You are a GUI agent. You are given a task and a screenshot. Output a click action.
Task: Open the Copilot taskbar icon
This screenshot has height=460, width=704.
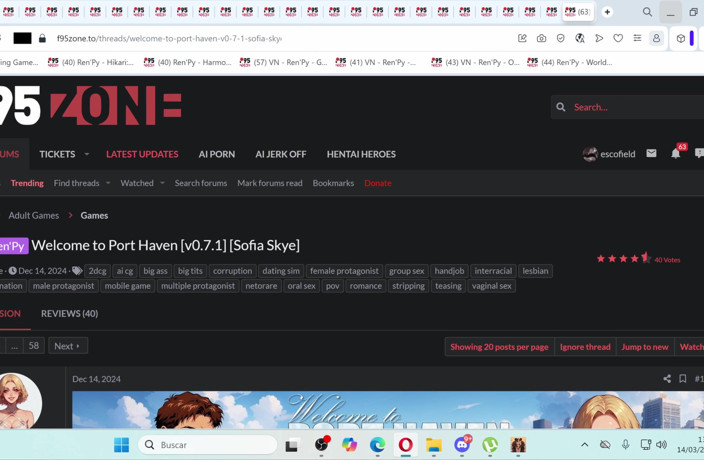click(x=349, y=445)
